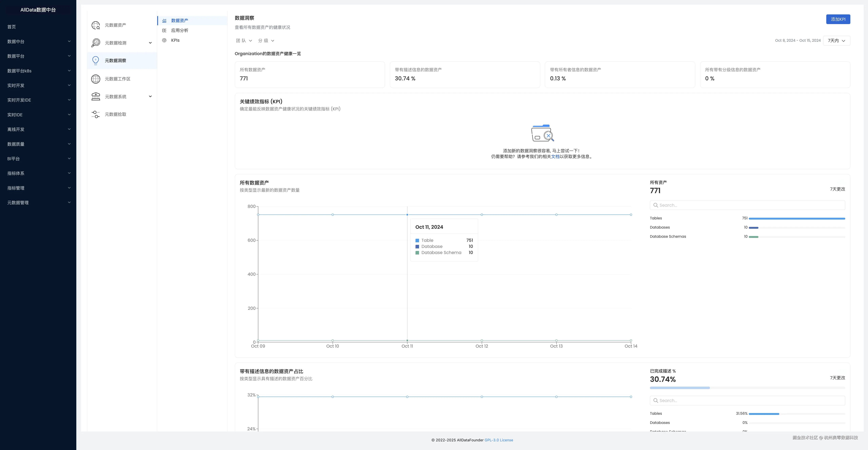Open the 文档 documentation link
The width and height of the screenshot is (868, 450).
point(555,157)
